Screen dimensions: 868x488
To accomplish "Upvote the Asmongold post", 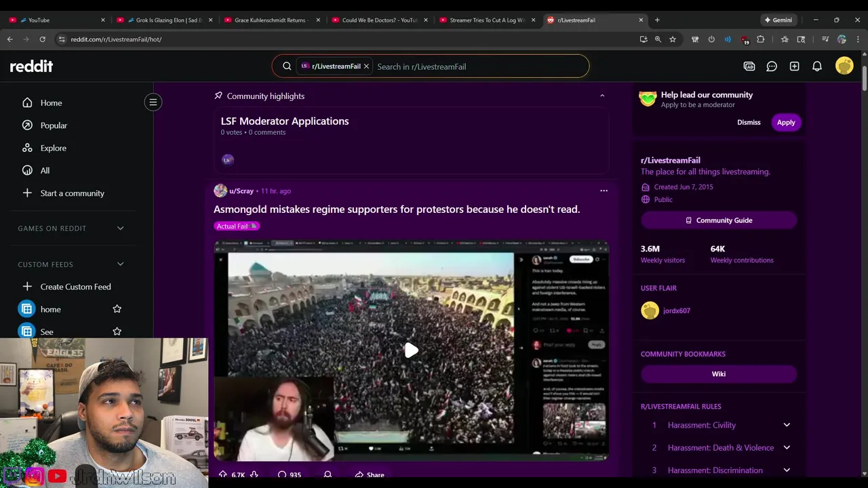I will pos(222,474).
